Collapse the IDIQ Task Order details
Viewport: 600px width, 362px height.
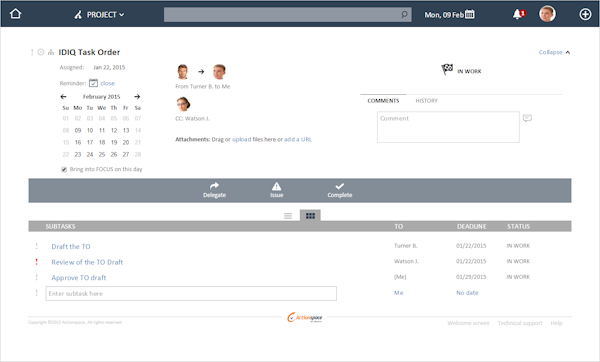(554, 52)
